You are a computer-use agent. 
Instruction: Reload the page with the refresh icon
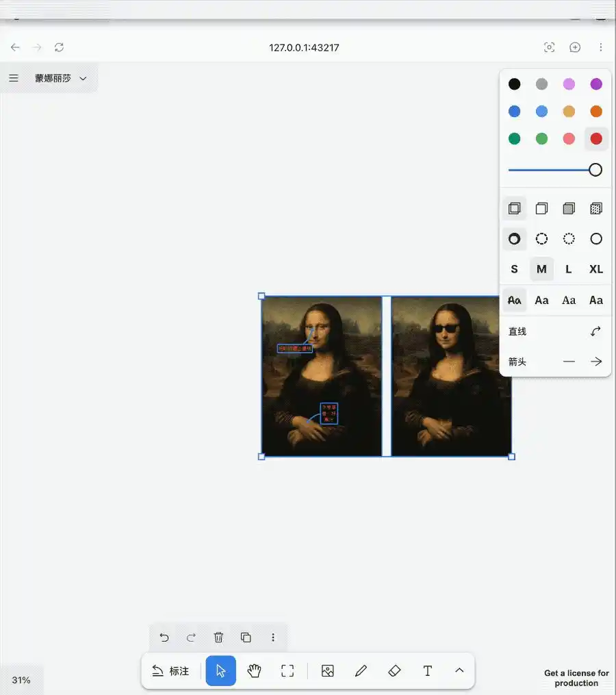[60, 47]
